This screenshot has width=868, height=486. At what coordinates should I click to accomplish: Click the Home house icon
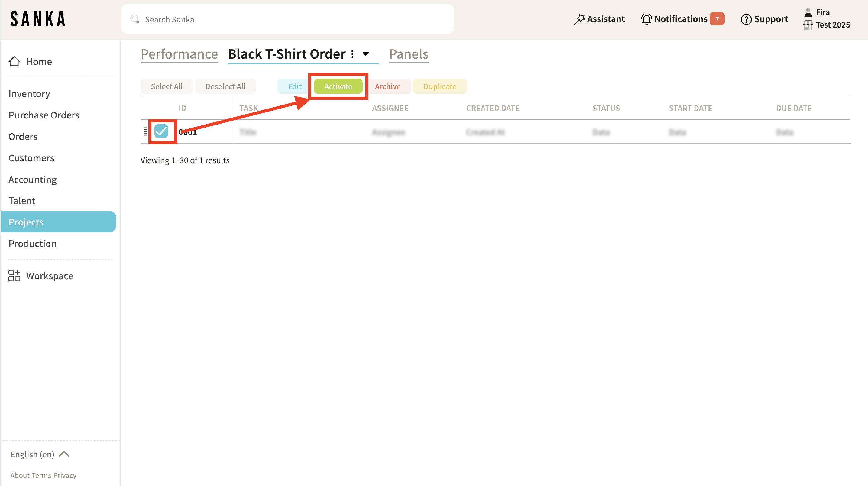coord(14,61)
